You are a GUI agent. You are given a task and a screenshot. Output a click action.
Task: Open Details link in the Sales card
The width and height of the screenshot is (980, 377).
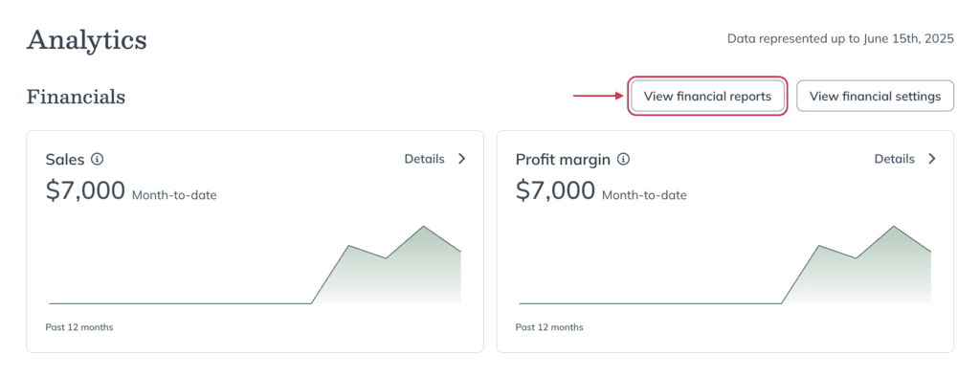coord(424,159)
